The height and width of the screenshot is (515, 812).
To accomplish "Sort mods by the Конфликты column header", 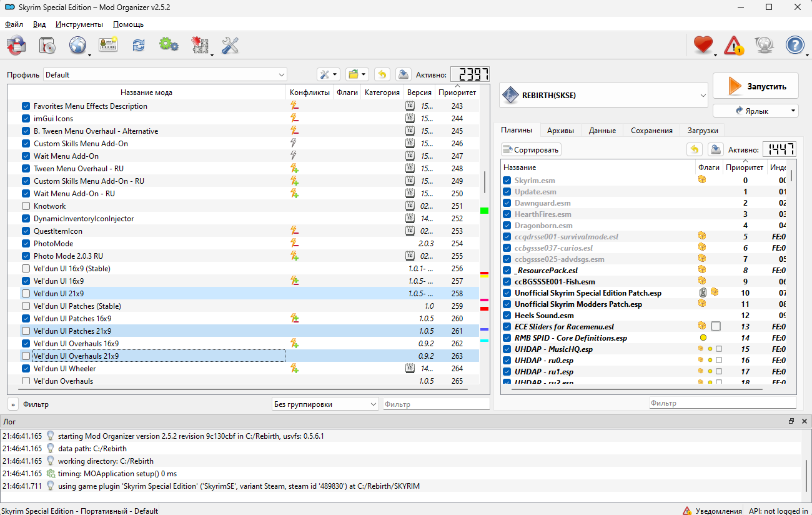I will coord(309,92).
